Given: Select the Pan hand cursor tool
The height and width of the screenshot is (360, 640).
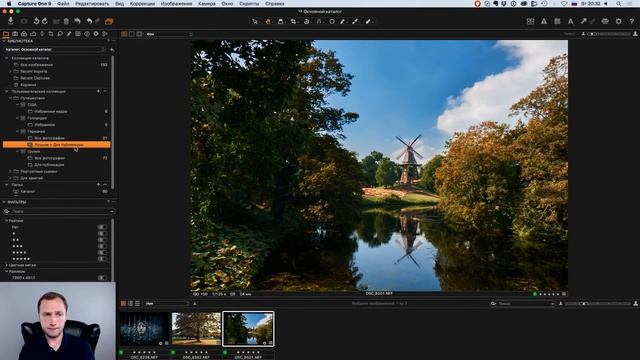Looking at the screenshot, I should pyautogui.click(x=268, y=21).
